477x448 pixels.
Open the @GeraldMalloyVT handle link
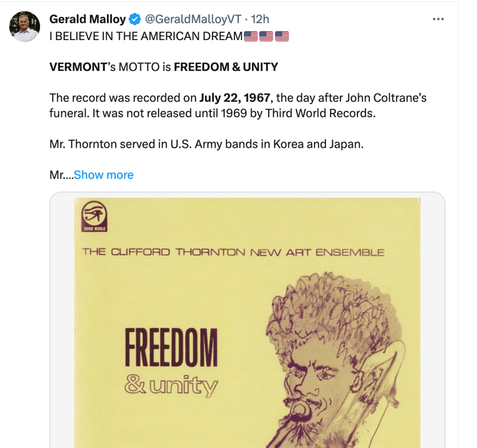(x=193, y=19)
